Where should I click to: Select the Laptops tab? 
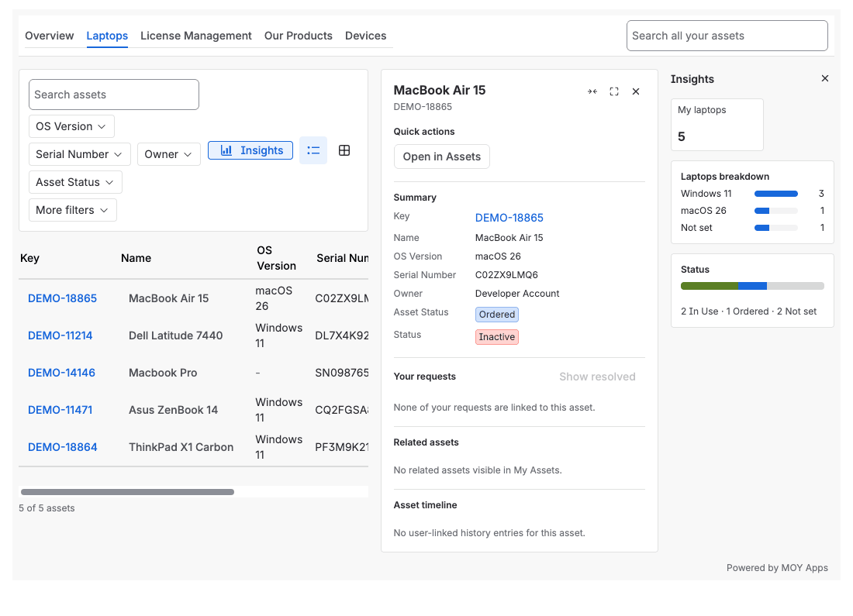[x=107, y=36]
